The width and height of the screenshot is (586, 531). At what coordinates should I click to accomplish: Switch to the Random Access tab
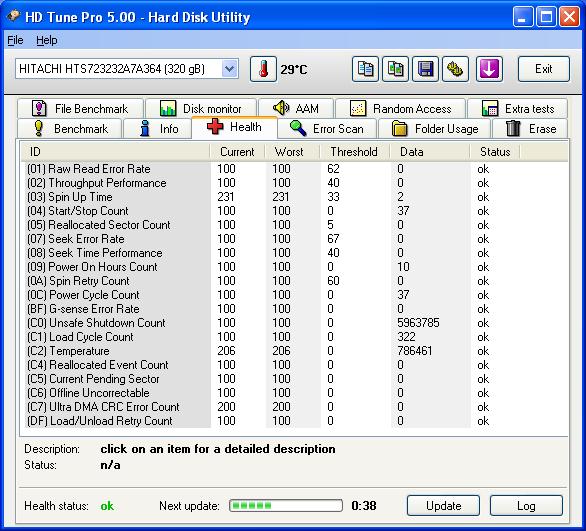pyautogui.click(x=400, y=109)
